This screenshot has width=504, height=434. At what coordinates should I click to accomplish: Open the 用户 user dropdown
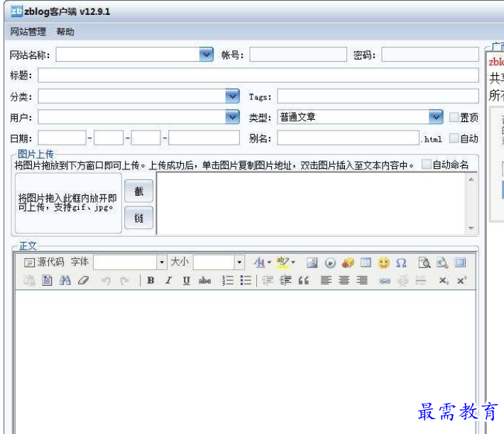232,117
